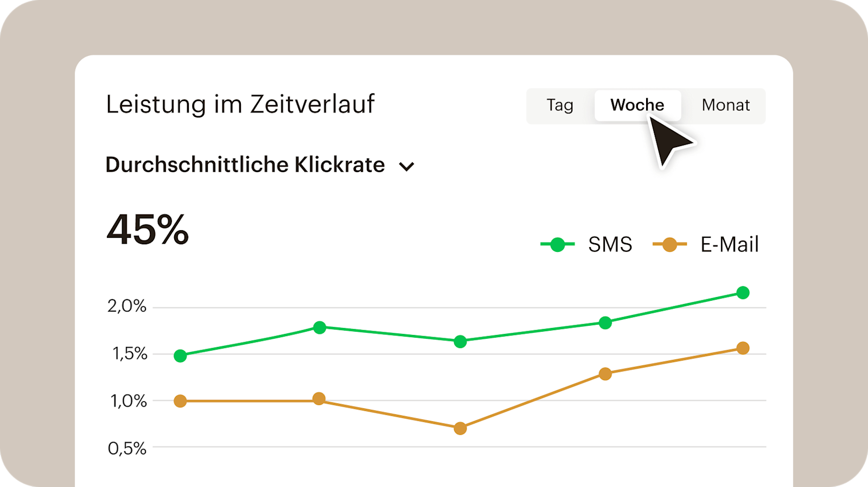Select the last green SMS data point
The width and height of the screenshot is (868, 487).
[x=743, y=293]
